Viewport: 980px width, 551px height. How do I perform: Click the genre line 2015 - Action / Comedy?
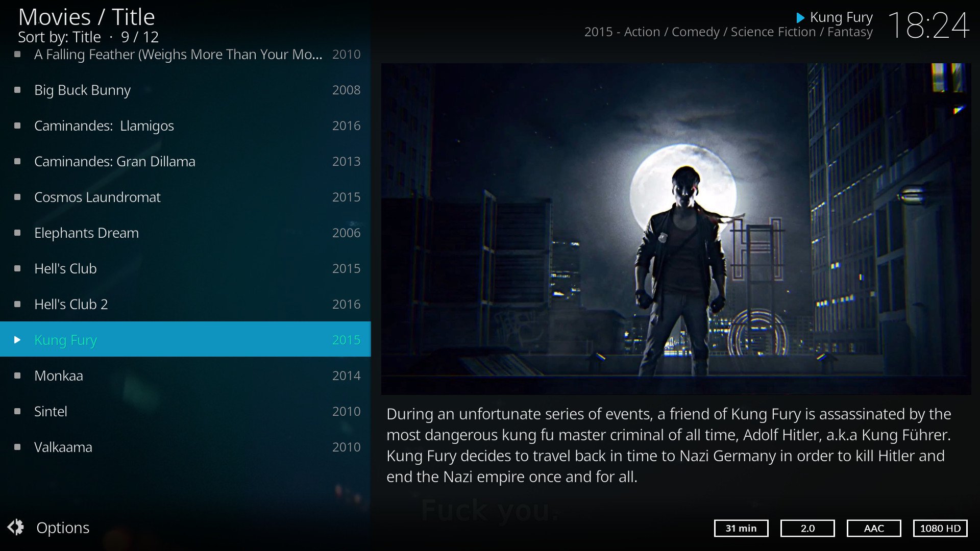[x=728, y=32]
